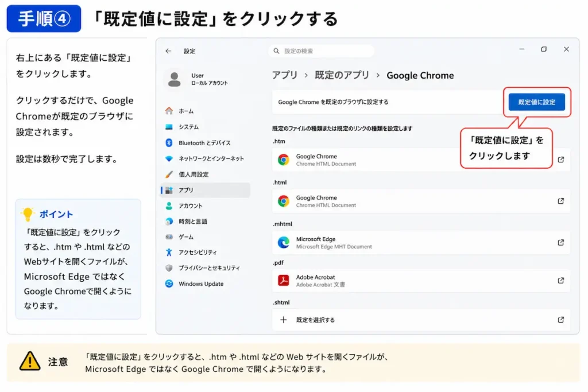This screenshot has width=588, height=392.
Task: Select 個人用設定 menu item
Action: click(194, 174)
